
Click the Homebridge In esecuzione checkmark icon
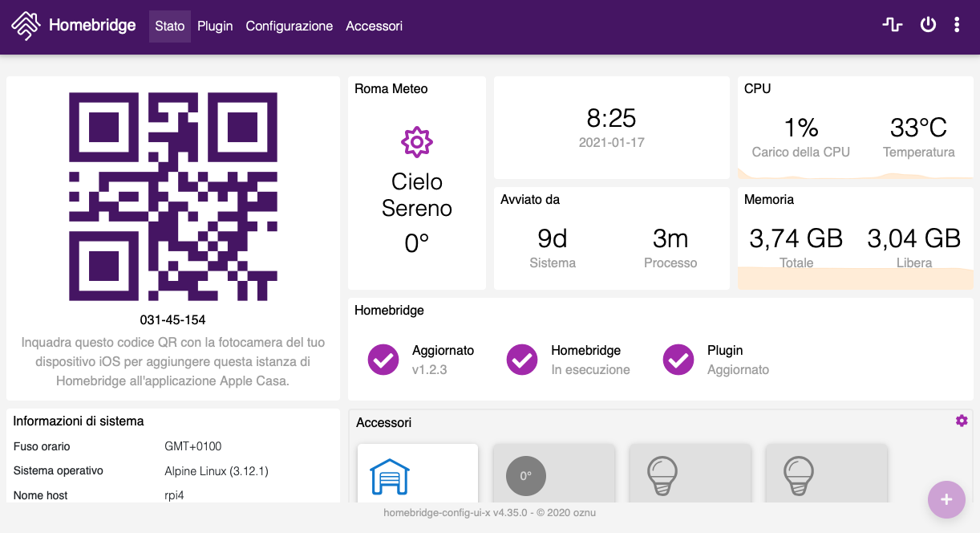coord(522,360)
